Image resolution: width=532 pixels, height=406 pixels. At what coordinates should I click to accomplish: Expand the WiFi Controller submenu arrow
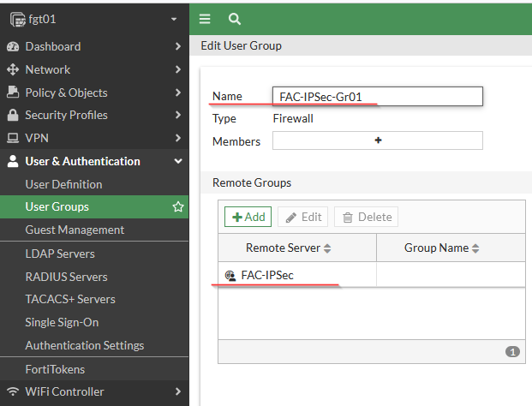[x=177, y=391]
